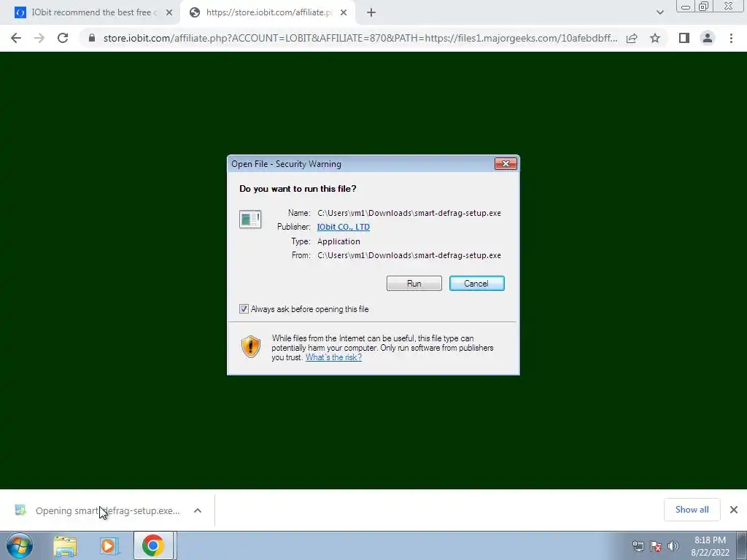Close the store.iobit.com affiliate tab
This screenshot has height=560, width=747.
(x=344, y=13)
